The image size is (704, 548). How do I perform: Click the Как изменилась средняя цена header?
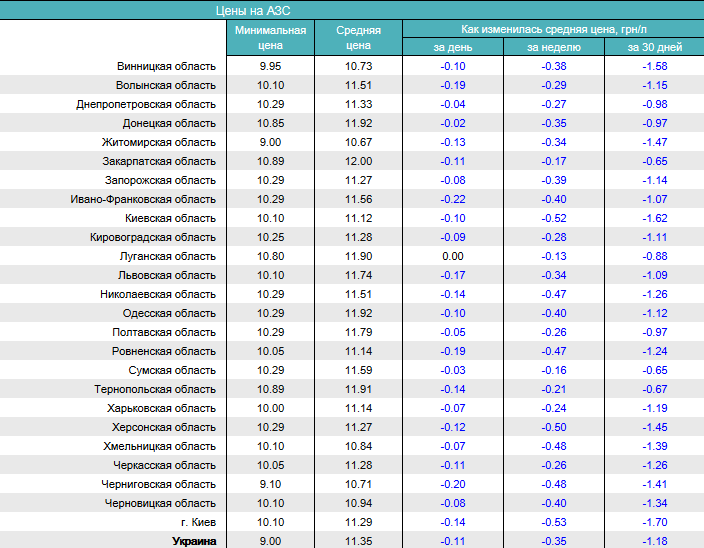tap(553, 28)
